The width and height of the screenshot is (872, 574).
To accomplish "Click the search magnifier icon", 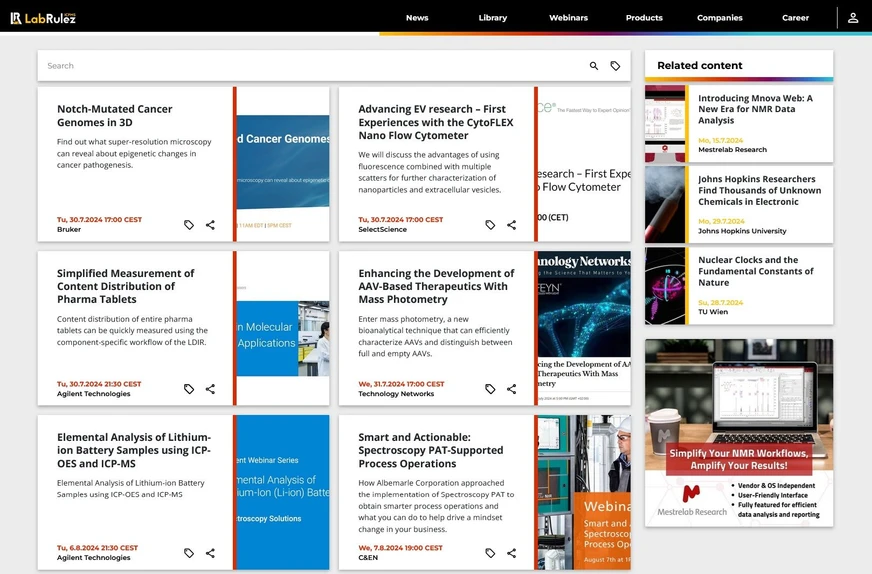I will tap(594, 66).
